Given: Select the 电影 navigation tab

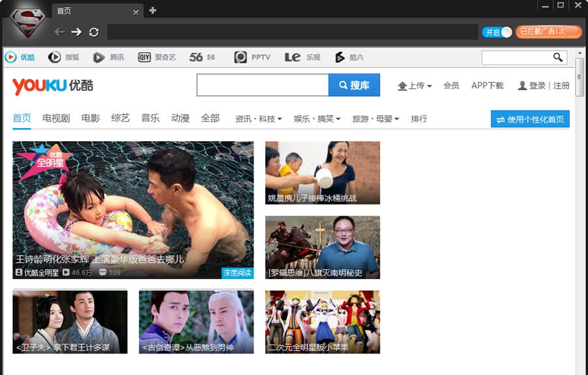Looking at the screenshot, I should click(90, 118).
